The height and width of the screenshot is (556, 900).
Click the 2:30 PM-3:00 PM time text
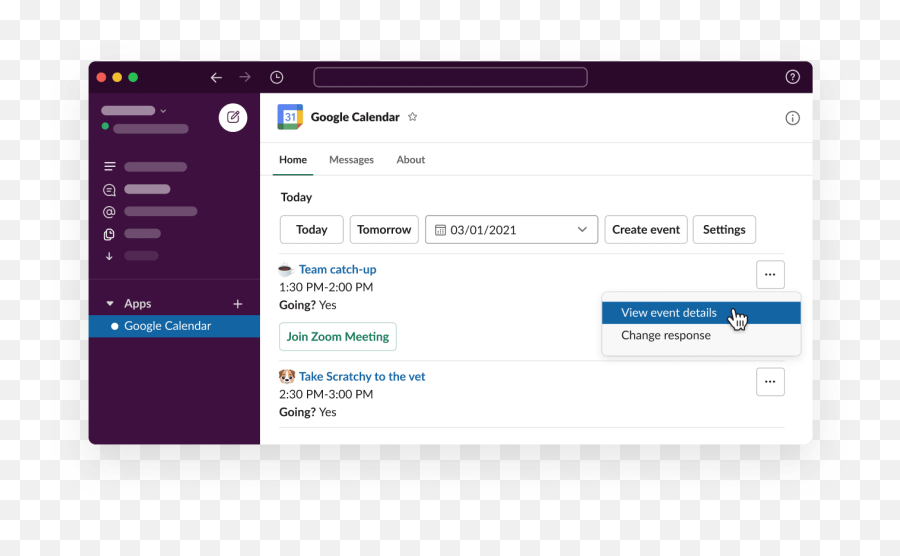pyautogui.click(x=326, y=394)
